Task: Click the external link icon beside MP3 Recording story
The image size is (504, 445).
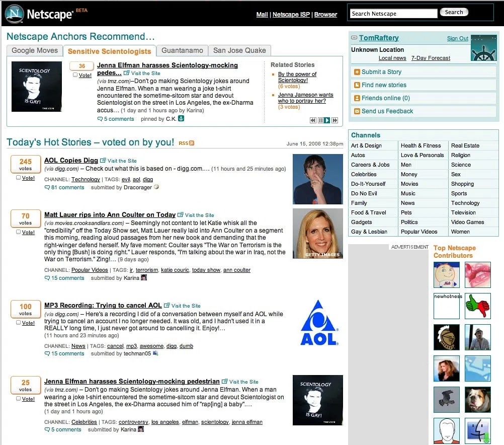Action: point(167,306)
